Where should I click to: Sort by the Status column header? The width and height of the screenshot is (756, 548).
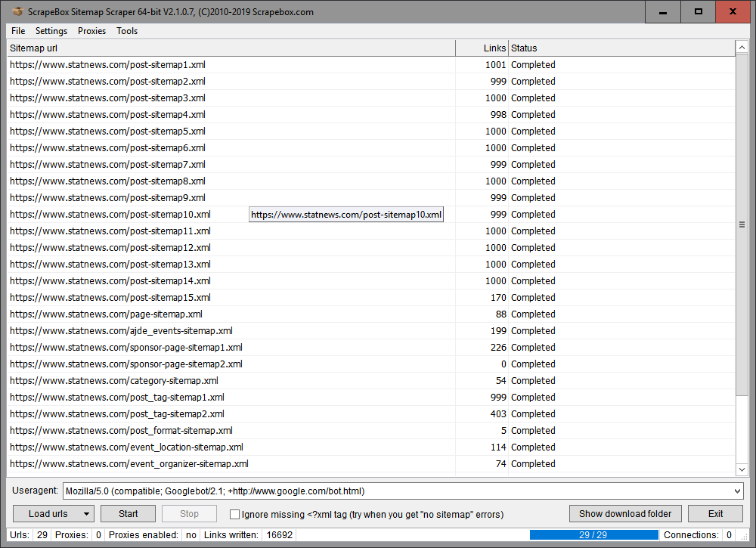[x=621, y=48]
